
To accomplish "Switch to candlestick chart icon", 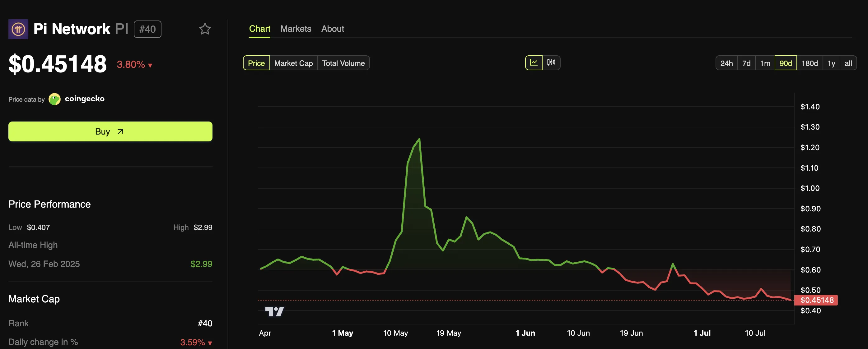I will [551, 62].
